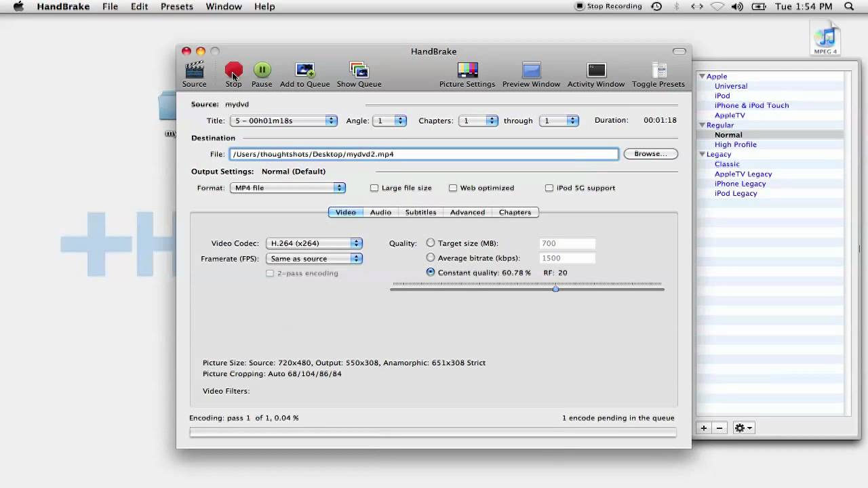Open the Picture Settings color bars icon

(467, 70)
